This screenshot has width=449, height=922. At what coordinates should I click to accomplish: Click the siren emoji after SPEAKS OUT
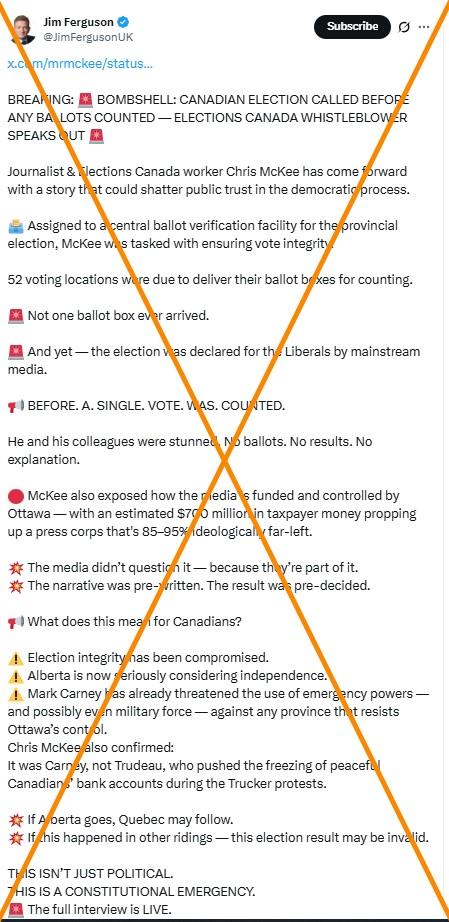(x=96, y=136)
